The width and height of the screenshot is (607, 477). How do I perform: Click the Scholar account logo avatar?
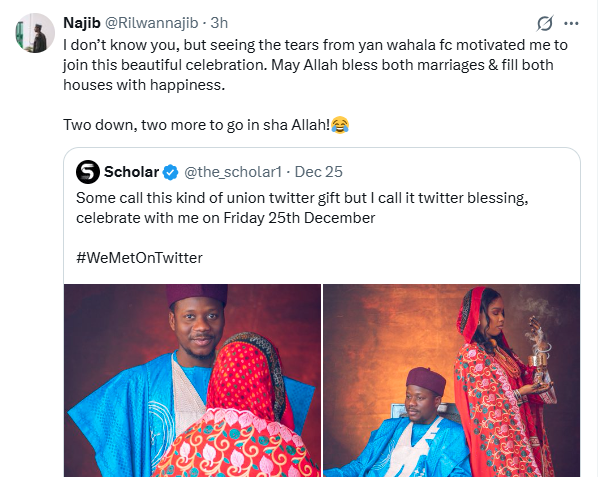click(x=87, y=172)
